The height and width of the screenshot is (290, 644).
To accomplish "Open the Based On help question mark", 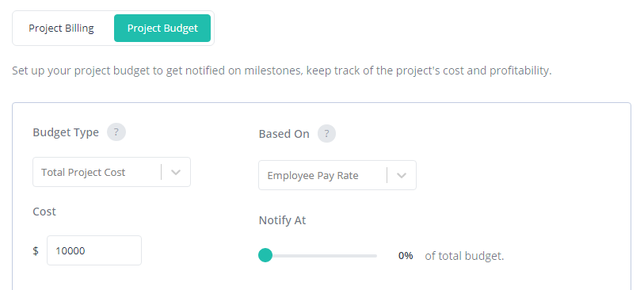I will pos(326,134).
